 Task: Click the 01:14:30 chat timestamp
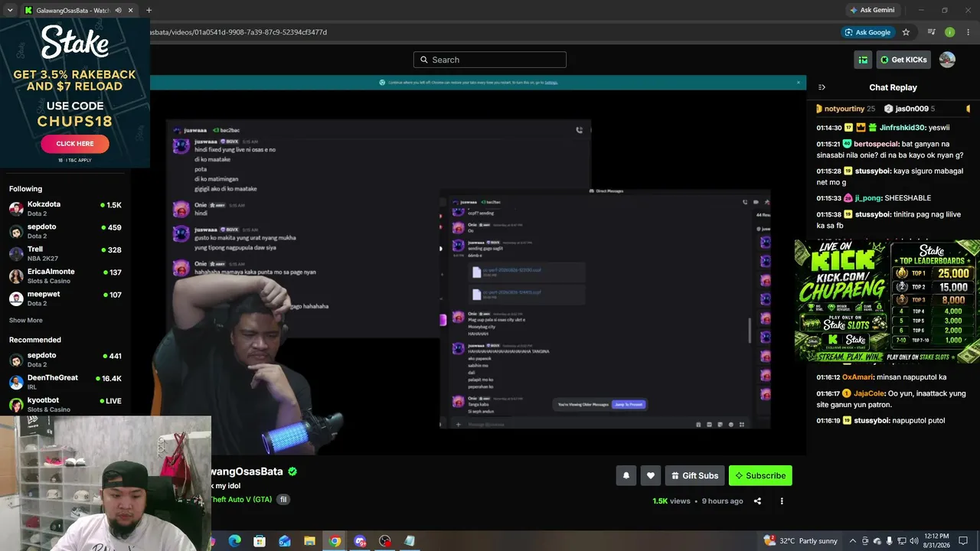coord(828,128)
